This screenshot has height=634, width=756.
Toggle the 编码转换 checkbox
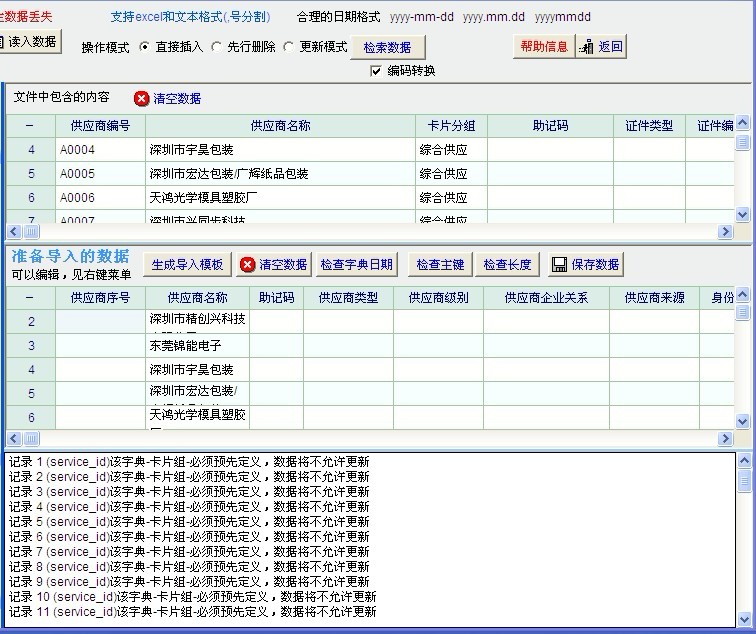(376, 71)
